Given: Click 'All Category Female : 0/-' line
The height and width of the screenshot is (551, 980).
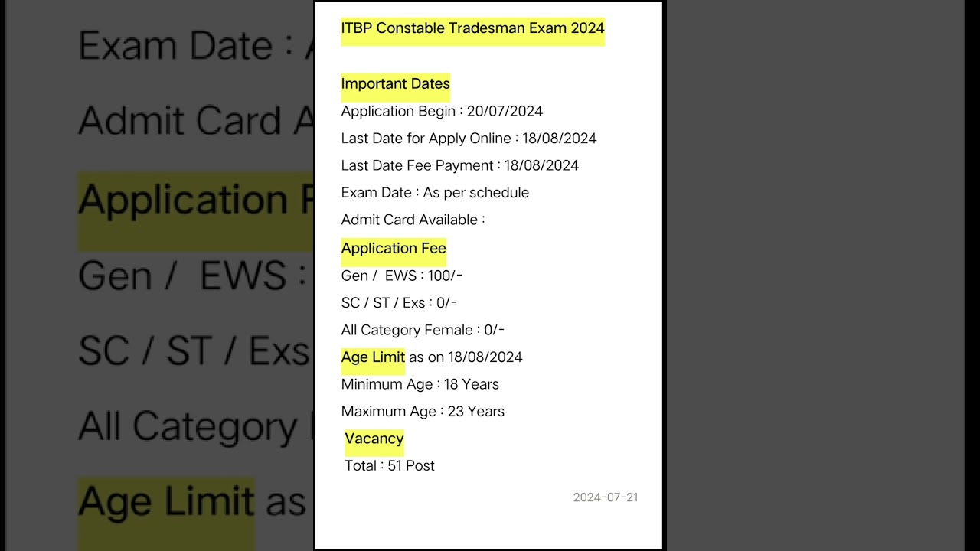Looking at the screenshot, I should (x=423, y=331).
